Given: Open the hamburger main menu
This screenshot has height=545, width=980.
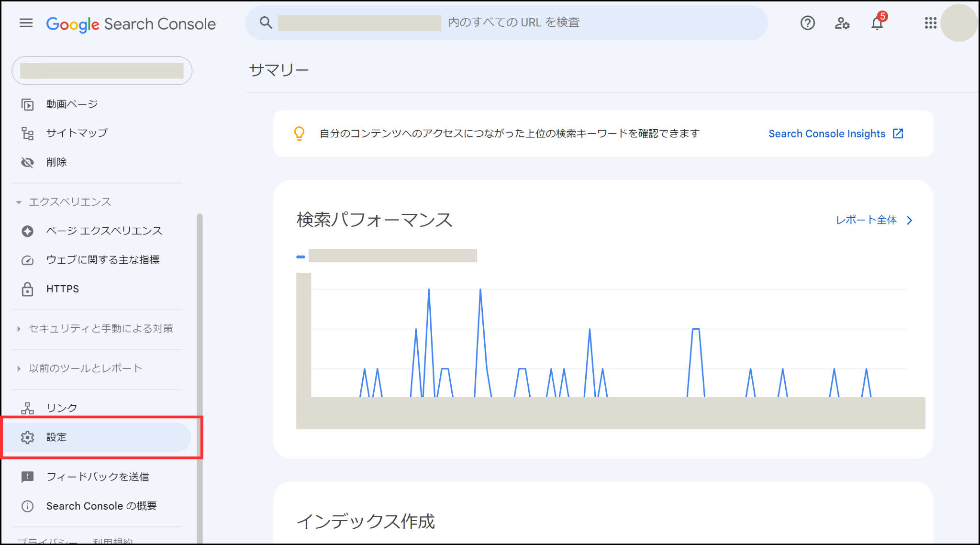Looking at the screenshot, I should [x=26, y=23].
